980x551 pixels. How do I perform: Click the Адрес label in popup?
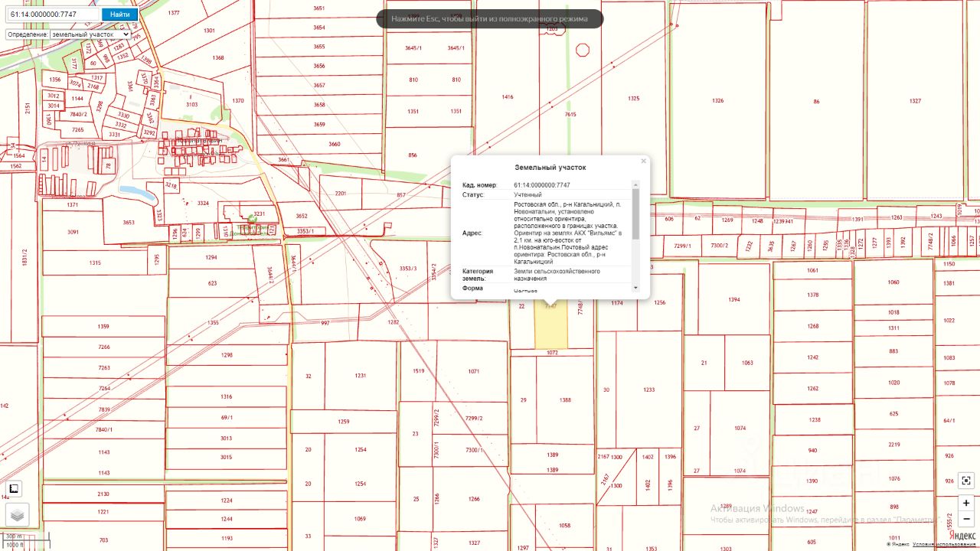[x=472, y=233]
